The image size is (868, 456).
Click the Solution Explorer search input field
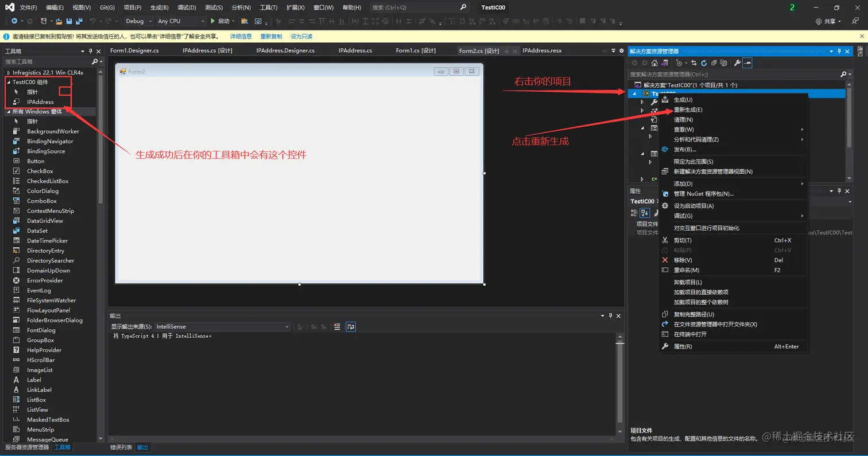coord(734,75)
